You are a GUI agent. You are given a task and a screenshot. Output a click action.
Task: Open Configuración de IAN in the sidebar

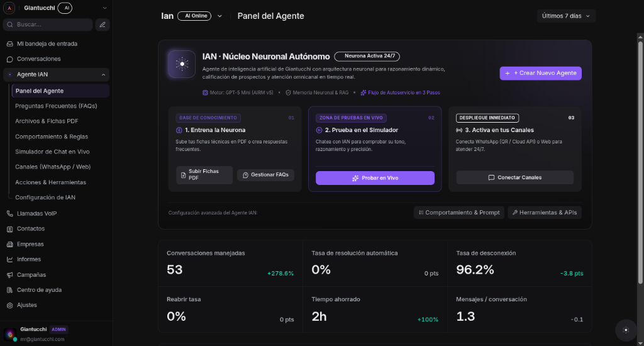(45, 198)
